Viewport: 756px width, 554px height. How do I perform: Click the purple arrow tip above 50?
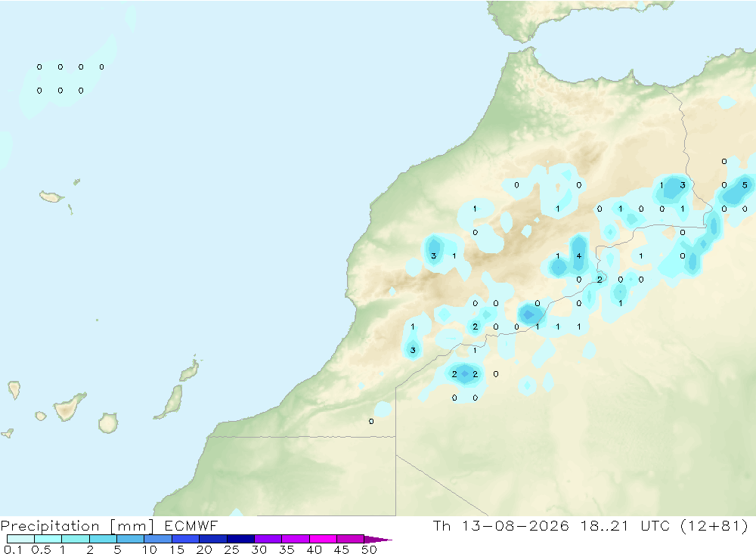click(x=377, y=540)
